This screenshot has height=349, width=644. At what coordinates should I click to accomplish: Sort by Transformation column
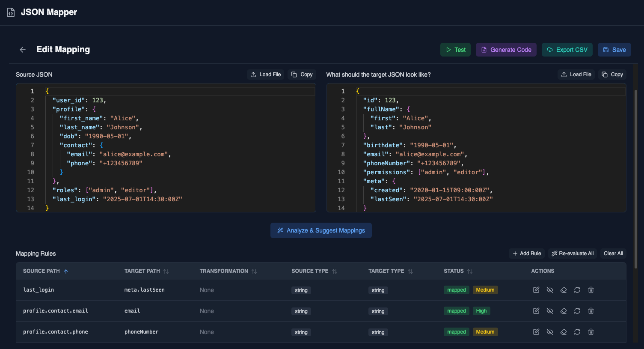tap(228, 271)
